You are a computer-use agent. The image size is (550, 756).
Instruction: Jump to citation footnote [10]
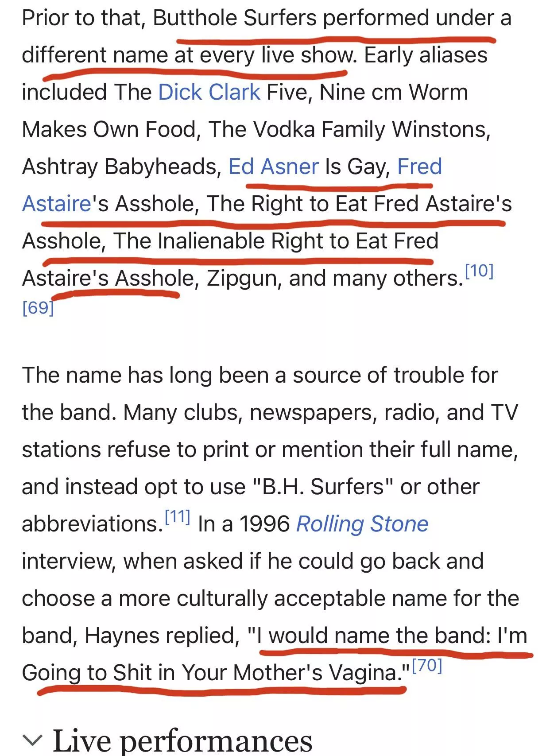click(479, 271)
